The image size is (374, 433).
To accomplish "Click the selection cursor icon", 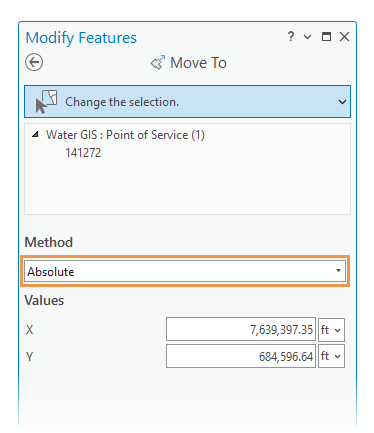I will tap(46, 102).
